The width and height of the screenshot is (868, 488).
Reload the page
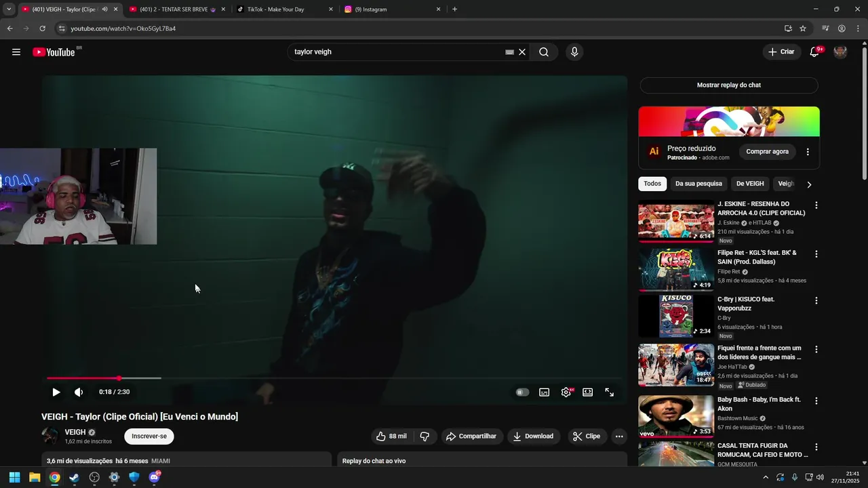[42, 28]
